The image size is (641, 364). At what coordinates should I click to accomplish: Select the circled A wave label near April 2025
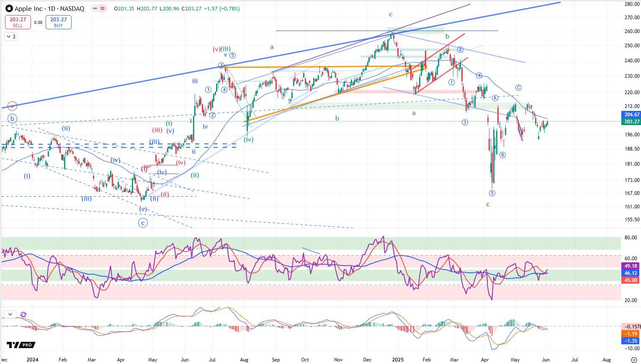[x=495, y=98]
